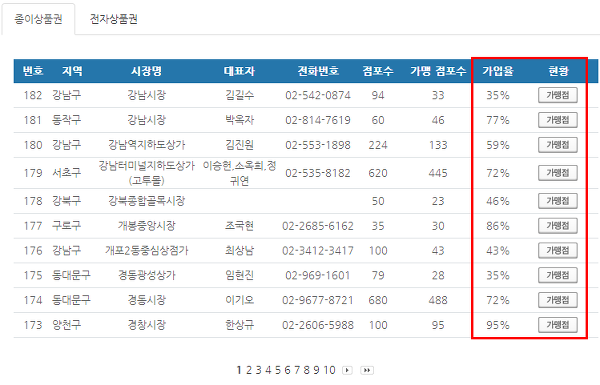Click the 지역 column header
Screen dimensions: 600x385
(72, 71)
